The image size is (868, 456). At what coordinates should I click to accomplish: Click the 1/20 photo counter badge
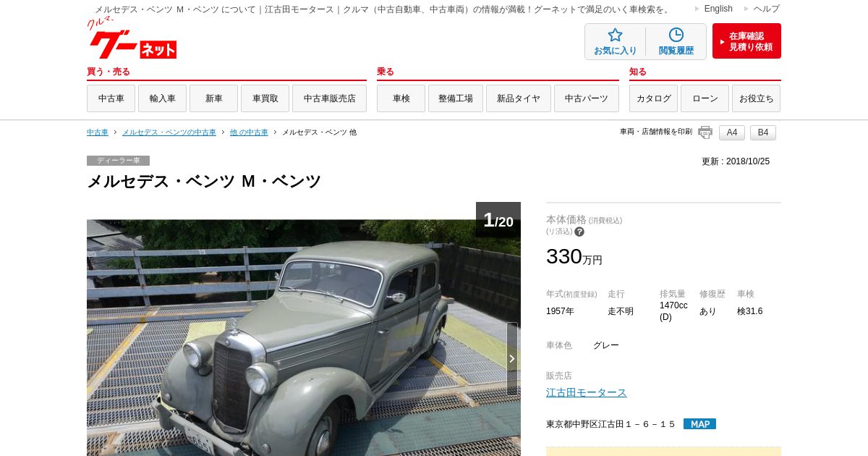click(x=498, y=220)
